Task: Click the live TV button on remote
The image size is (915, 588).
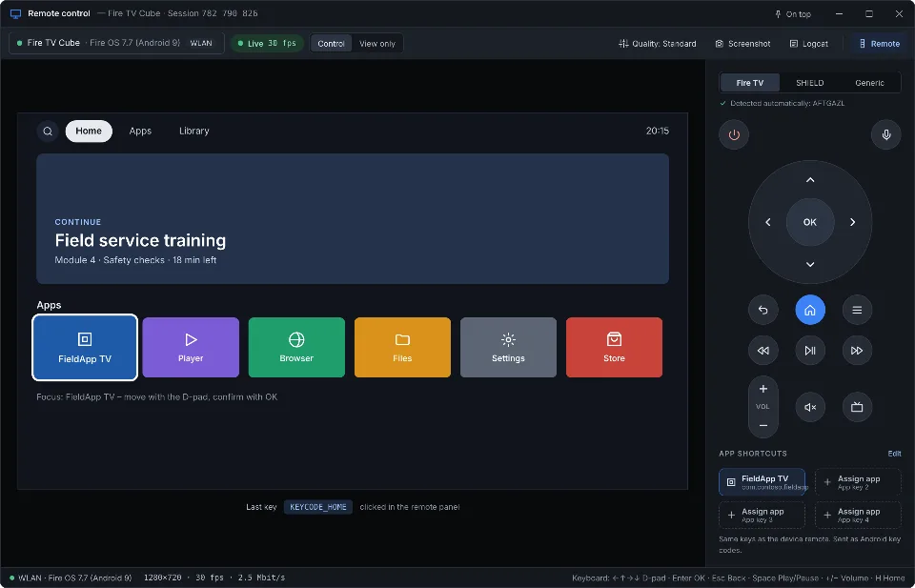Action: [x=857, y=407]
